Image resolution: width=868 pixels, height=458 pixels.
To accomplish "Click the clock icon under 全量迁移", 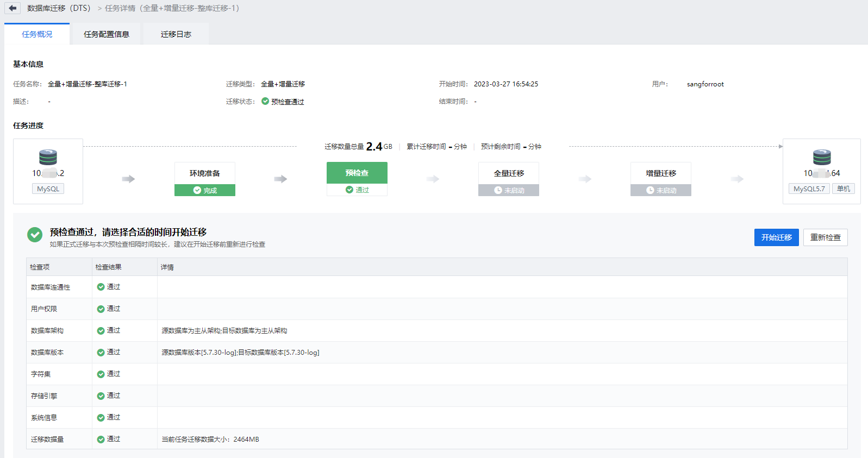I will click(x=498, y=191).
